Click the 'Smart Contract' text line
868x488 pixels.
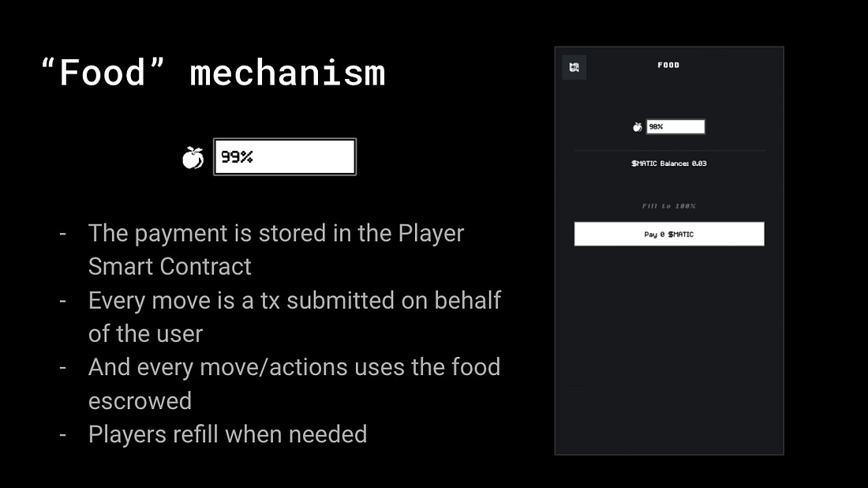pyautogui.click(x=170, y=266)
